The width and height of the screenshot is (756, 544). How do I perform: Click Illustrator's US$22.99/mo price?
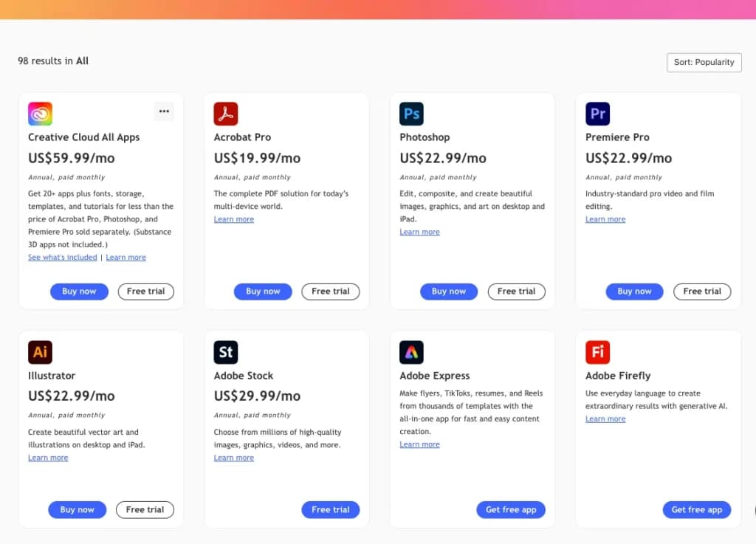[72, 396]
